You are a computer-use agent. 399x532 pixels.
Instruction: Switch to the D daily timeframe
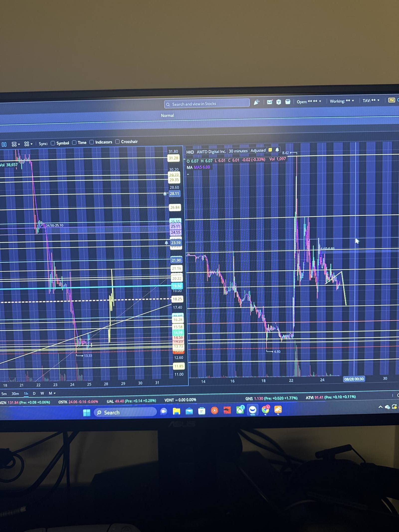[x=34, y=393]
